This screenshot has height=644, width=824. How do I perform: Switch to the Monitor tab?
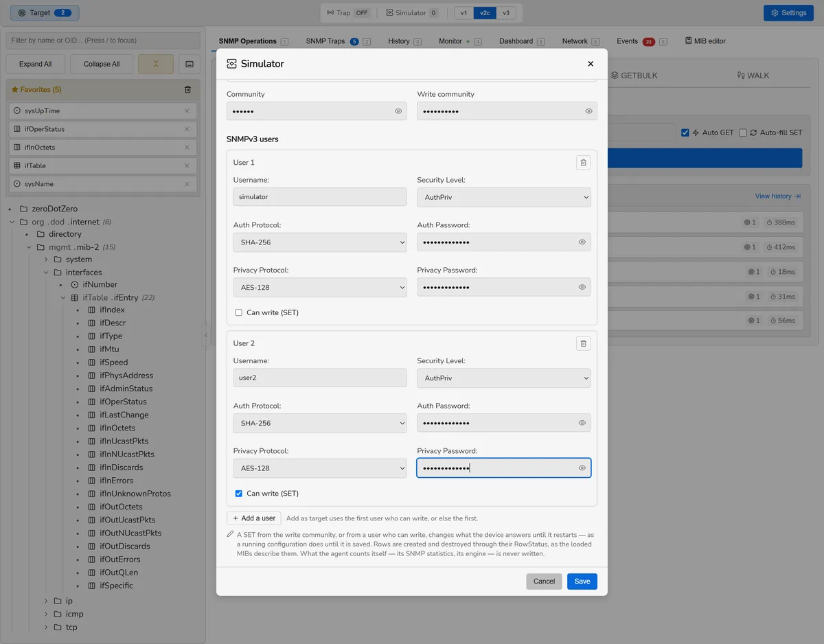pos(460,41)
